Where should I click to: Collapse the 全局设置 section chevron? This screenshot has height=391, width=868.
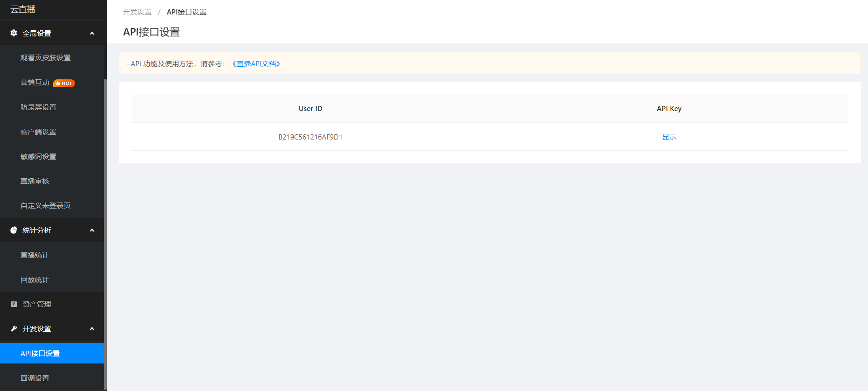point(92,33)
